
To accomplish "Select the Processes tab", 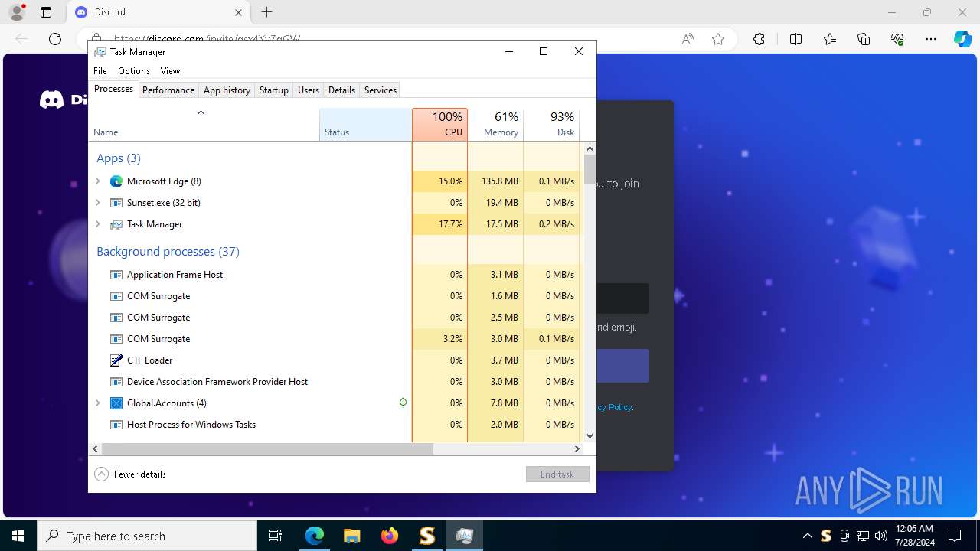I will pyautogui.click(x=113, y=90).
